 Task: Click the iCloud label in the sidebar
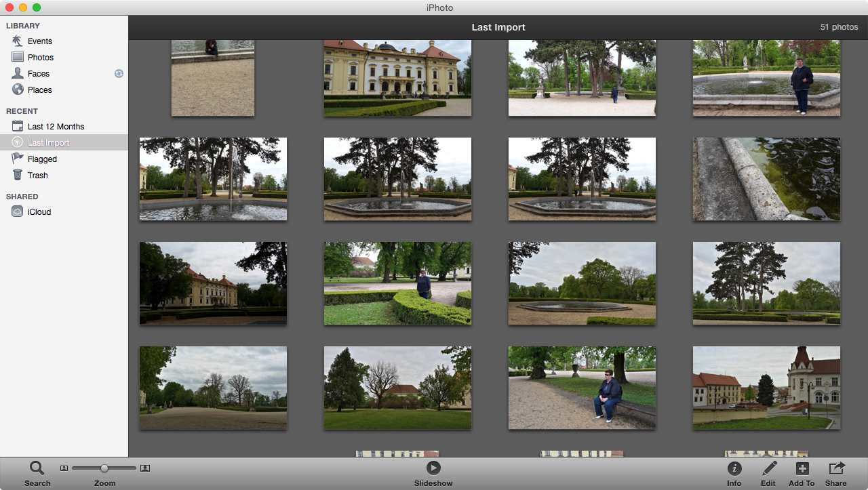[39, 212]
